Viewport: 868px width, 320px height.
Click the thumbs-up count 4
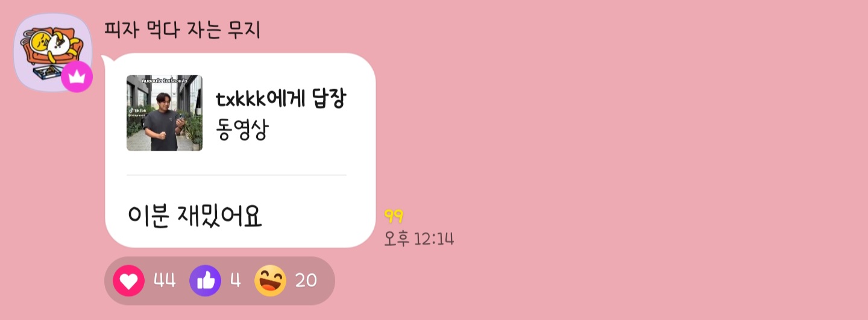click(x=235, y=281)
